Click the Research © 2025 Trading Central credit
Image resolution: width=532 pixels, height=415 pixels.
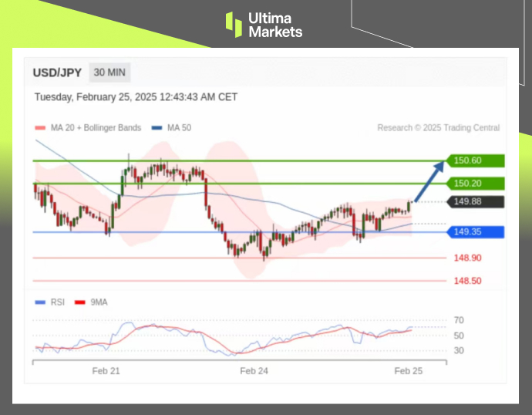pos(438,128)
